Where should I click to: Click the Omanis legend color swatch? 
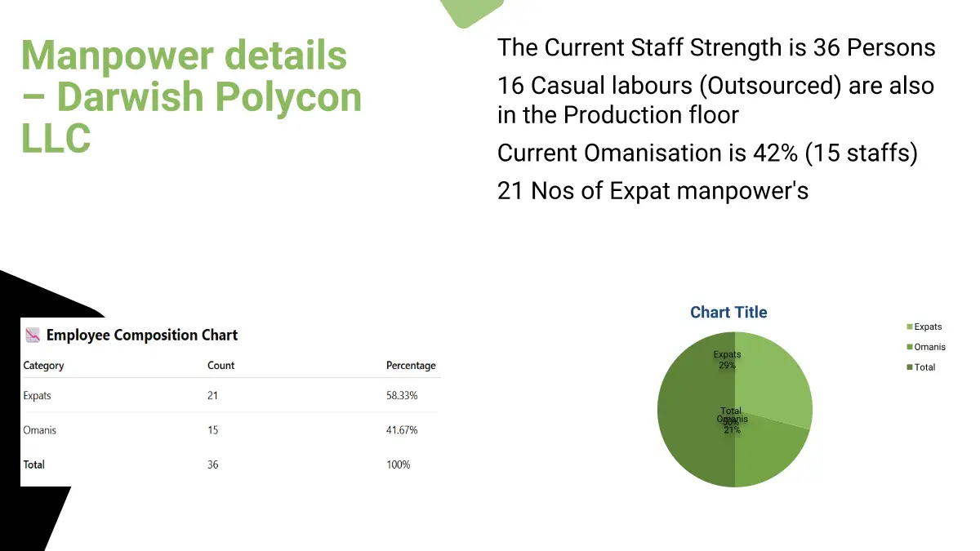click(x=910, y=347)
